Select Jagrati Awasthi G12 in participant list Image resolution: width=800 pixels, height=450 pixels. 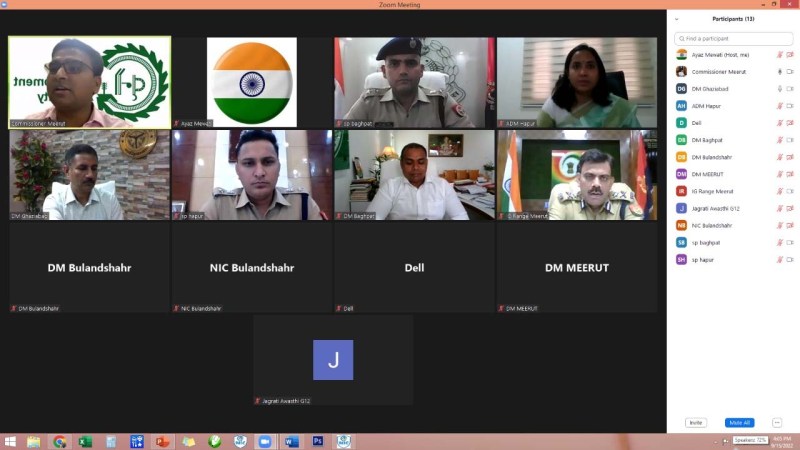pyautogui.click(x=718, y=208)
